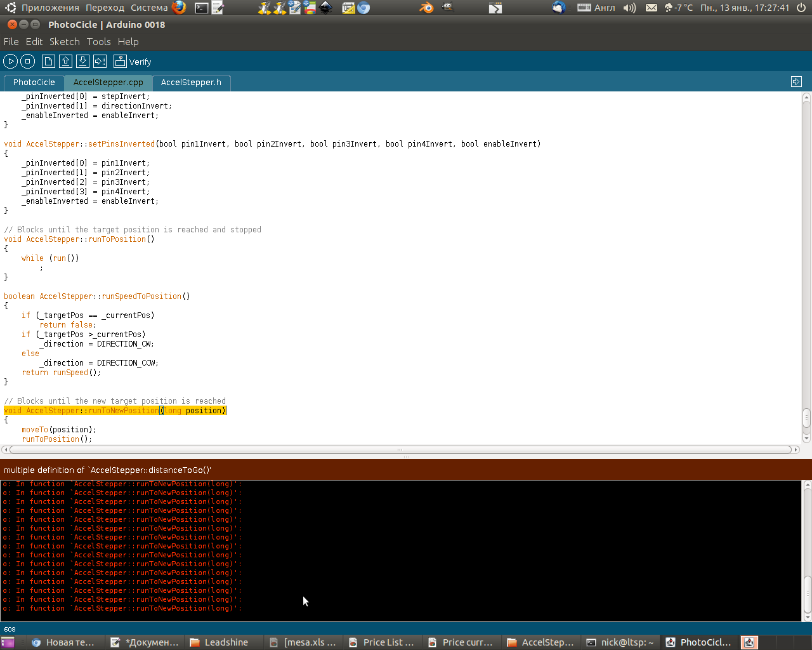The image size is (812, 650).
Task: Click the Verify (play) toolbar icon
Action: 10,62
